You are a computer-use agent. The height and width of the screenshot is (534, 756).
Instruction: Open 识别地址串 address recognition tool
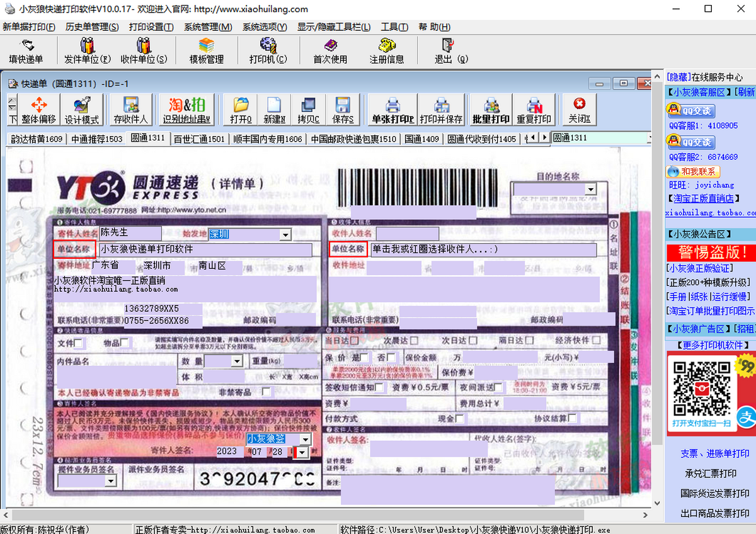coord(187,110)
